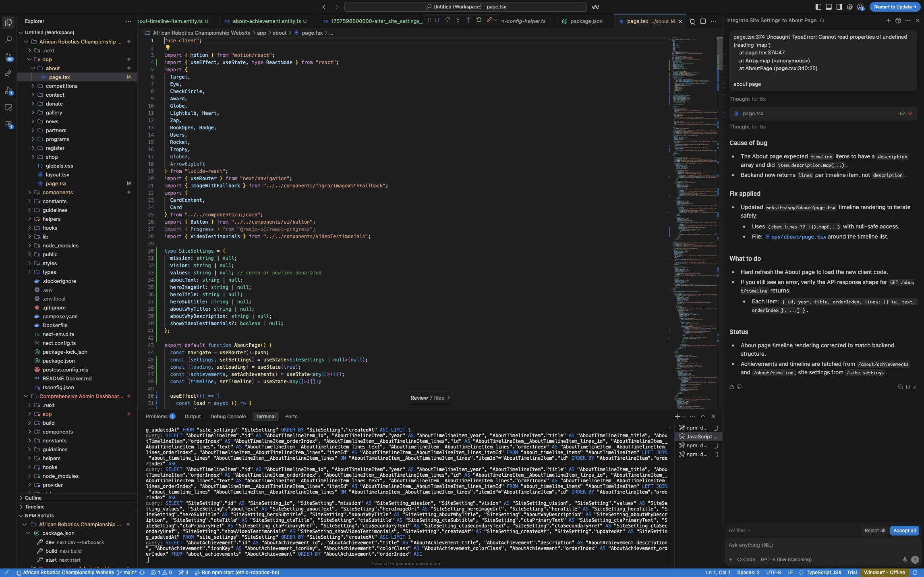Screen dimensions: 924x577
Task: Click the Review 7 files button
Action: [430, 398]
